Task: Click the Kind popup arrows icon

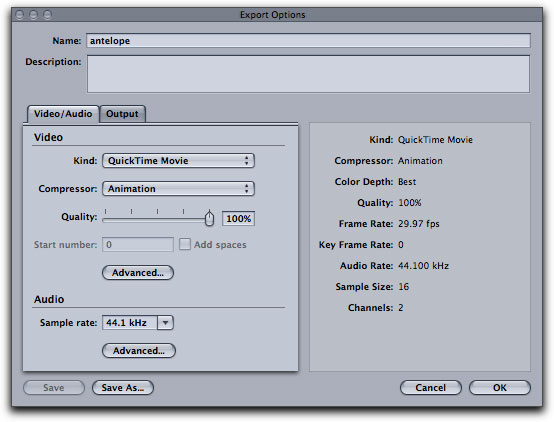Action: point(247,161)
